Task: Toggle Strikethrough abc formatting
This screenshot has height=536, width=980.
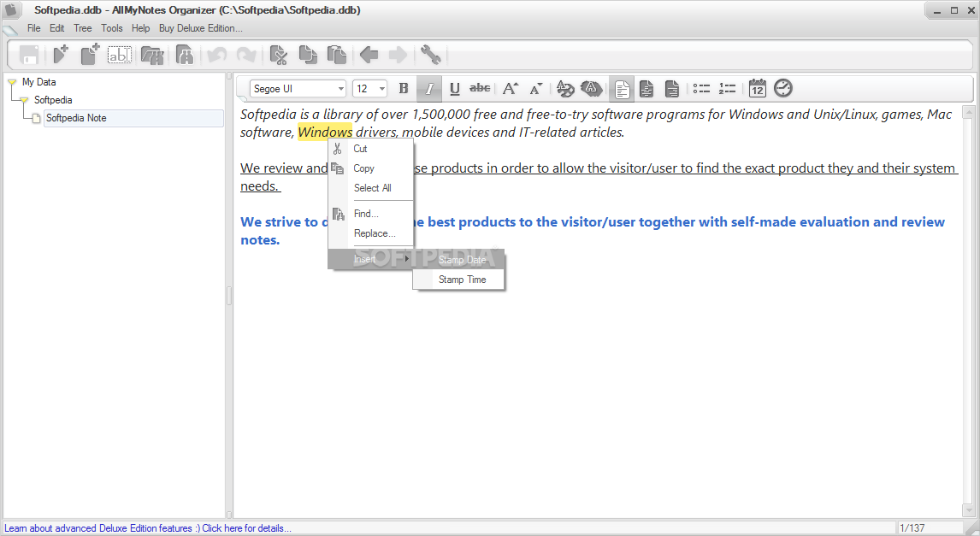Action: point(480,89)
